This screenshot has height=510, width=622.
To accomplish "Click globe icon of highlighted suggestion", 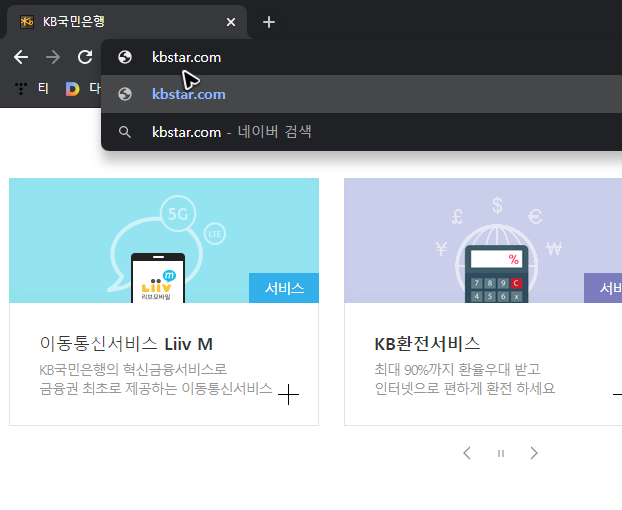I will coord(125,94).
